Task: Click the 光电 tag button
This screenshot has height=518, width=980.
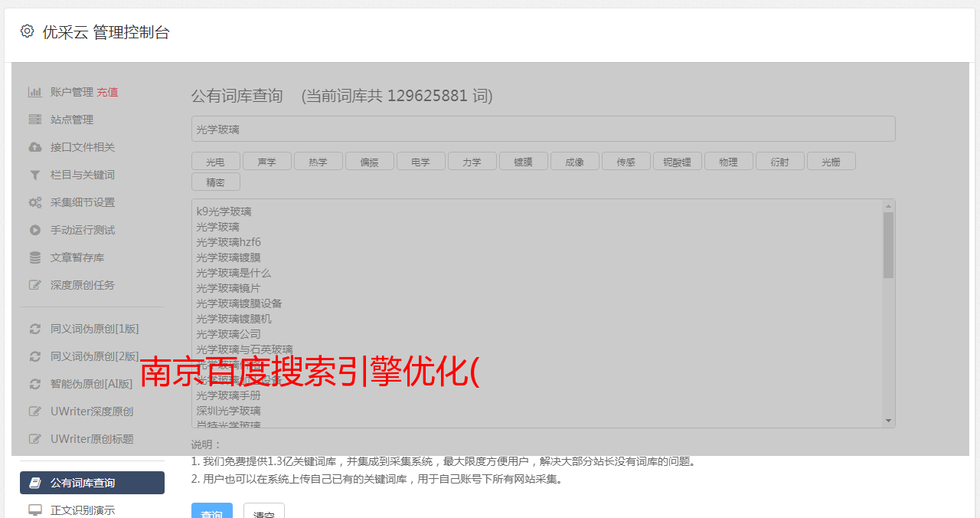Action: [215, 161]
